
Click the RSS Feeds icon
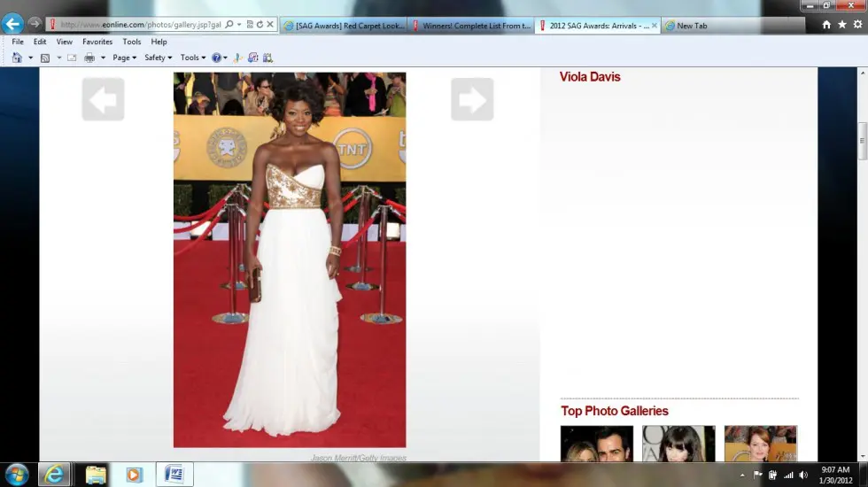click(45, 58)
